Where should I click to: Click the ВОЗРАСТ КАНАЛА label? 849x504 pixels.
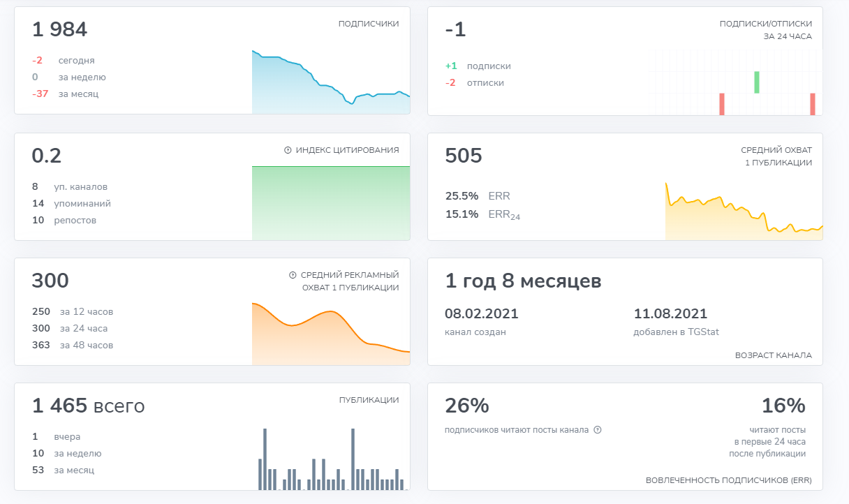(774, 355)
